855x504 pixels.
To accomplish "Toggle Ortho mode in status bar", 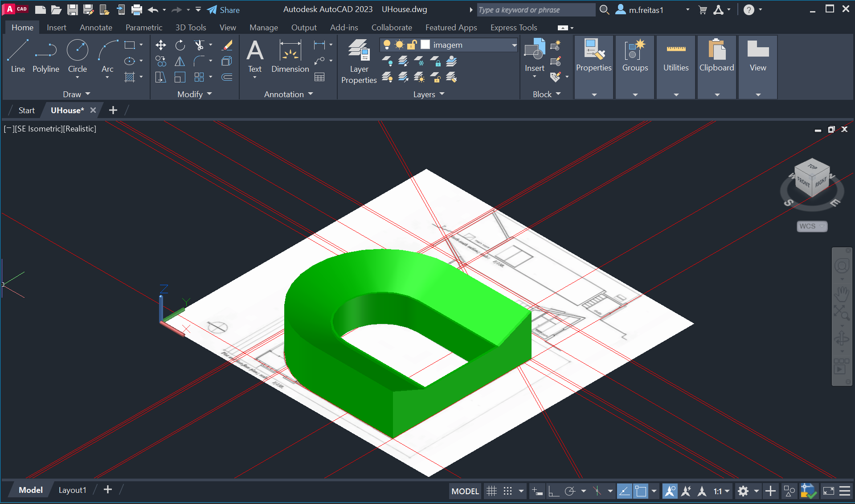I will click(553, 491).
